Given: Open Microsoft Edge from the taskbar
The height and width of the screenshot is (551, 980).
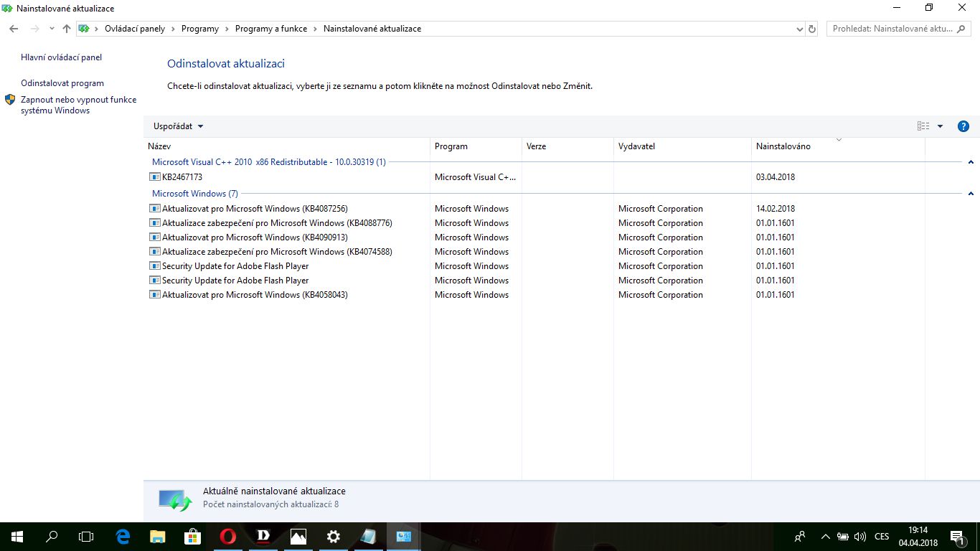Looking at the screenshot, I should (x=123, y=536).
